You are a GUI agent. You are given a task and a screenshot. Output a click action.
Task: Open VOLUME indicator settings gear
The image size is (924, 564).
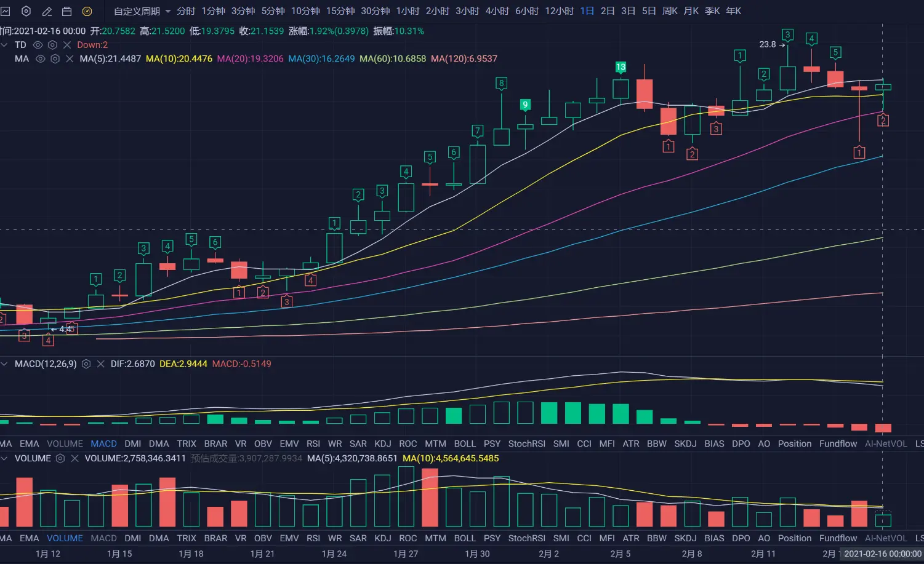point(60,459)
